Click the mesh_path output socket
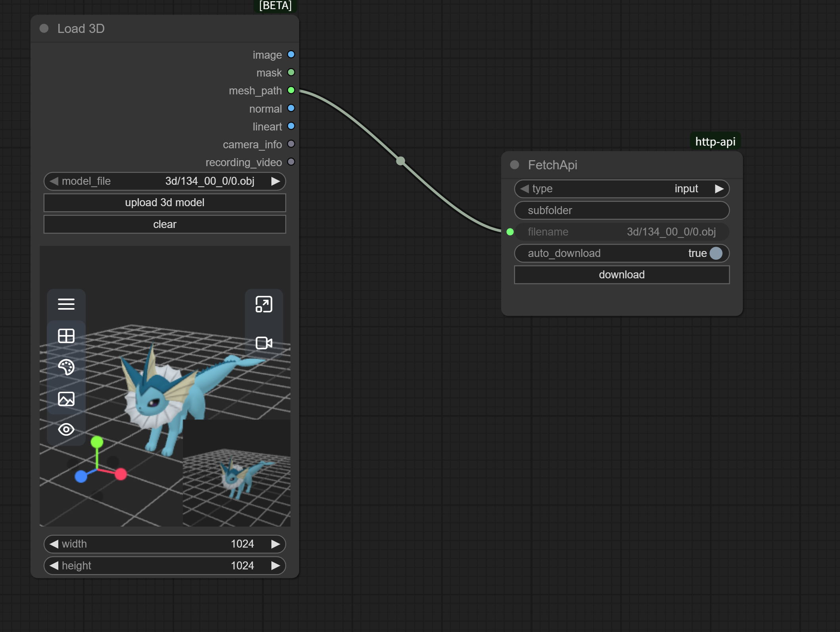Screen dimensions: 840x632 [291, 90]
